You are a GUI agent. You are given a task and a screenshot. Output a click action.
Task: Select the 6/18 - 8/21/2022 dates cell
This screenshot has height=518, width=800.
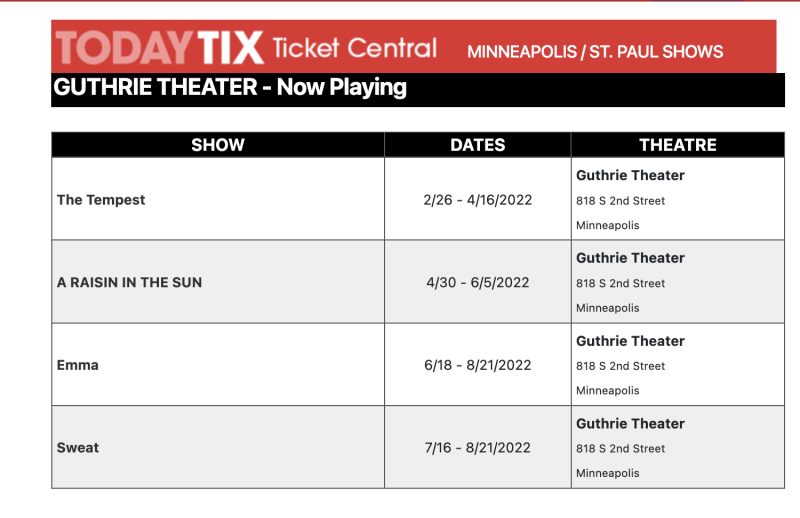coord(478,365)
